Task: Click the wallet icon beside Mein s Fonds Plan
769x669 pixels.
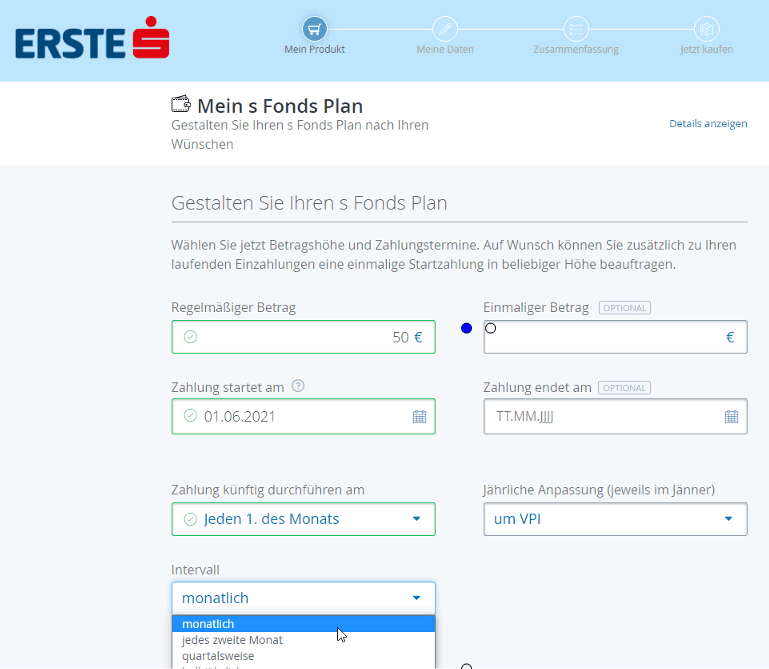Action: tap(180, 104)
